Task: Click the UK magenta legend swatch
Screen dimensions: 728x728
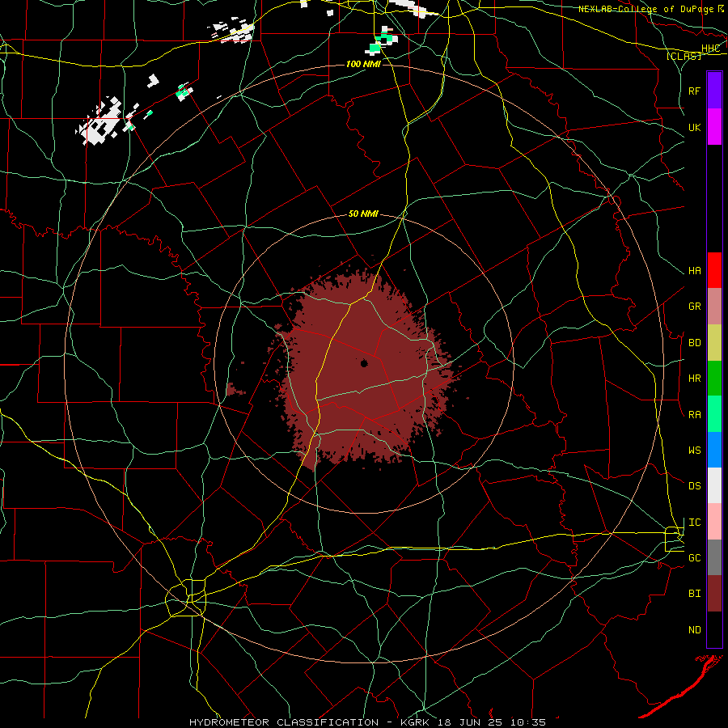Action: 714,127
